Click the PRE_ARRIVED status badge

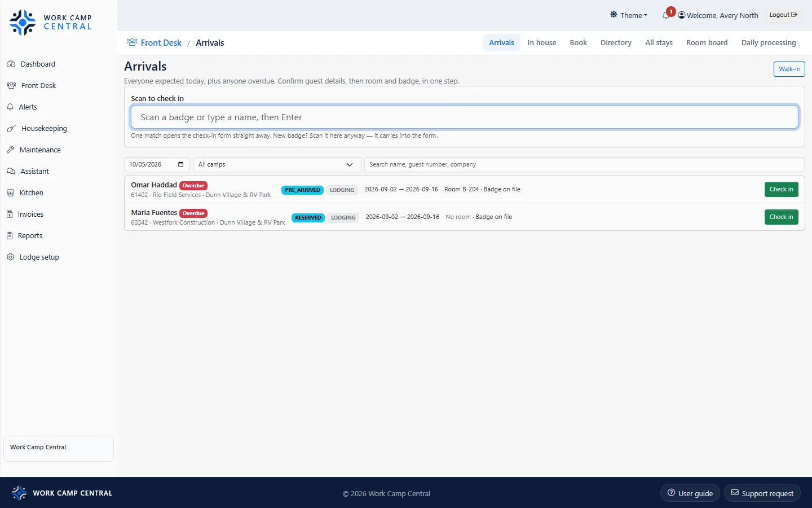click(302, 190)
